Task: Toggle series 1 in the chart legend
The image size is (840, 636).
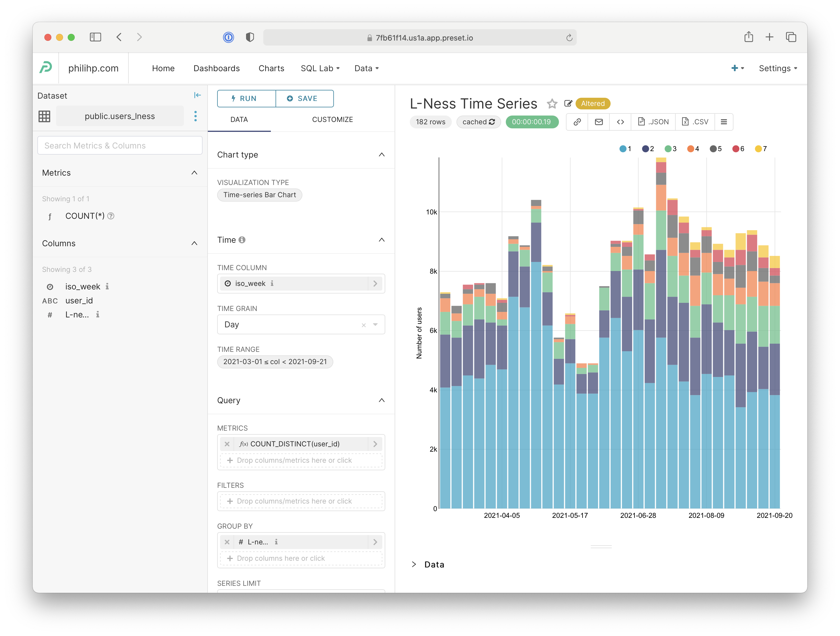Action: point(625,149)
